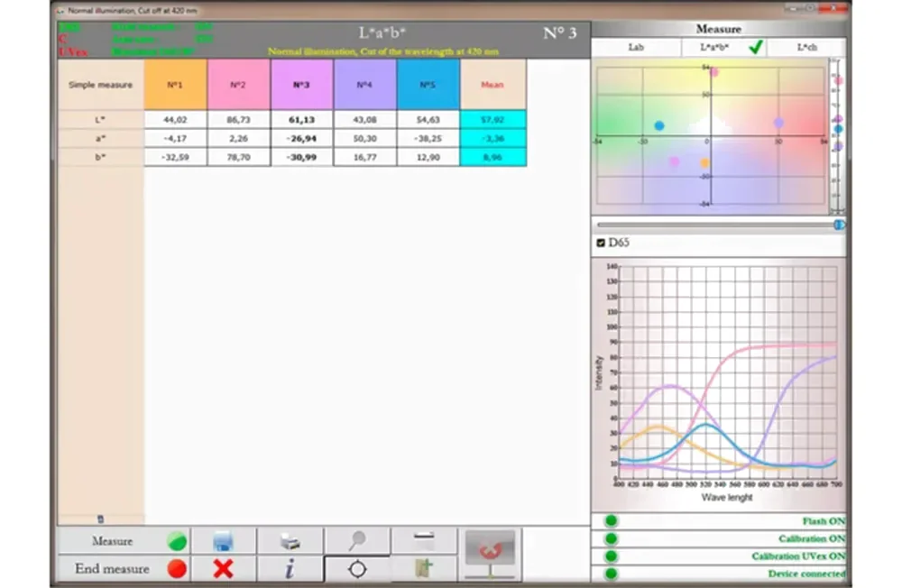Click the bold a* value -26,94 cell
Viewport: 902px width, 588px height.
(x=301, y=138)
